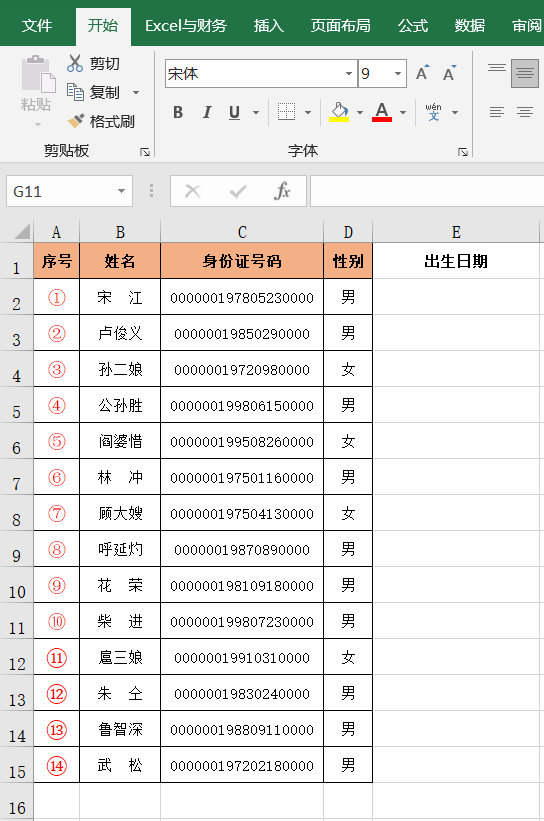Switch to the 插入 tab

(x=269, y=25)
